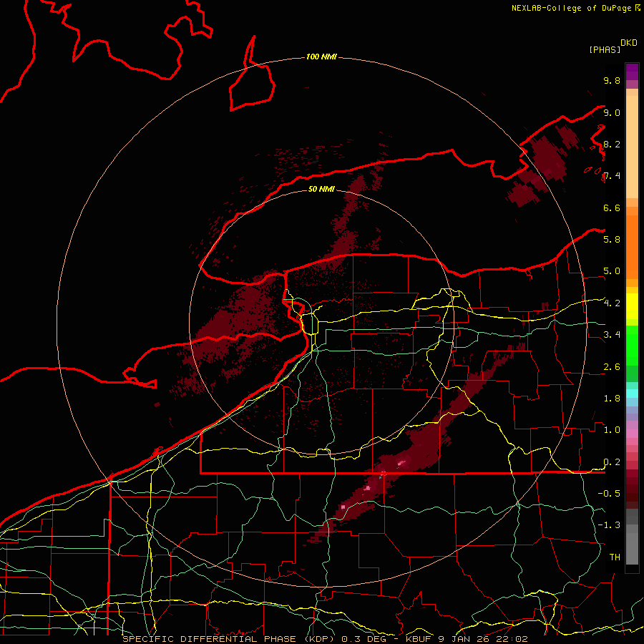Click the 9.8 value on the color scale
This screenshot has height=644, width=644.
point(612,80)
